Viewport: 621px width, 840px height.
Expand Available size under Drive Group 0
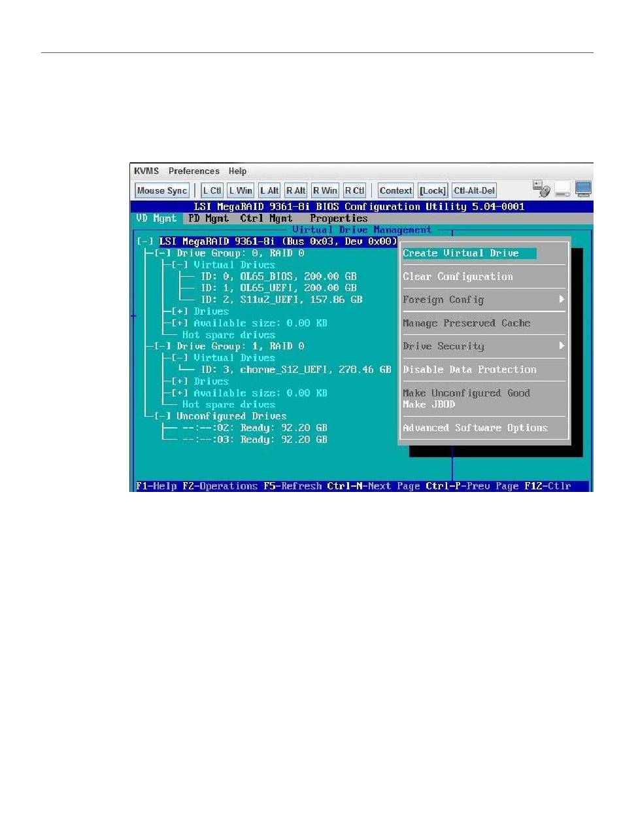pyautogui.click(x=180, y=323)
